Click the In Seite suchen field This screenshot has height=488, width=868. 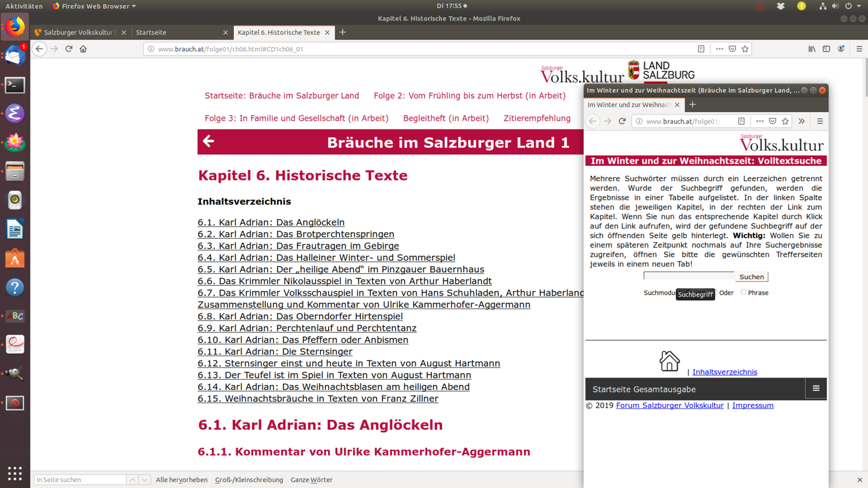point(80,480)
